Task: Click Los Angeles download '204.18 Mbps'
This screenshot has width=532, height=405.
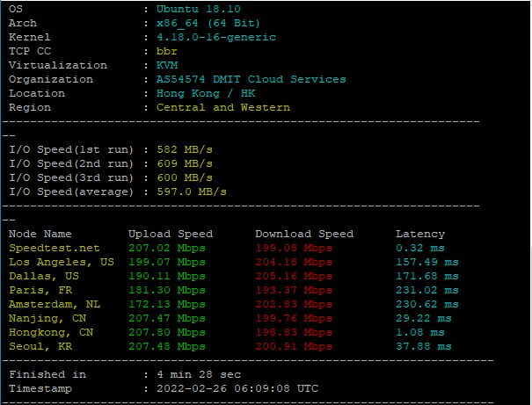Action: tap(294, 263)
